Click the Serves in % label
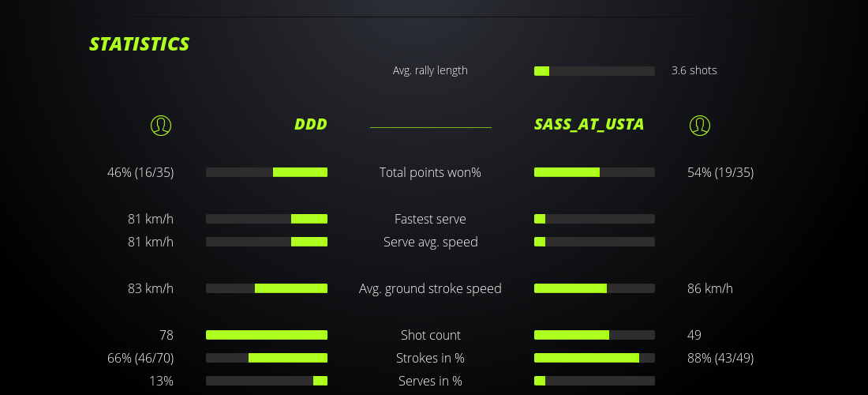Screen dimensions: 868x395 (430, 381)
